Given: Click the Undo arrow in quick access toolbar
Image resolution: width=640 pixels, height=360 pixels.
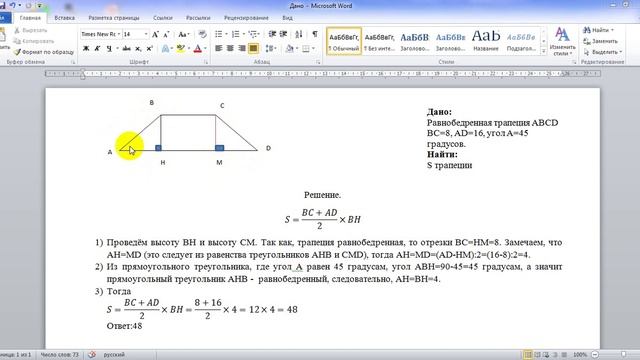Looking at the screenshot, I should [x=13, y=5].
